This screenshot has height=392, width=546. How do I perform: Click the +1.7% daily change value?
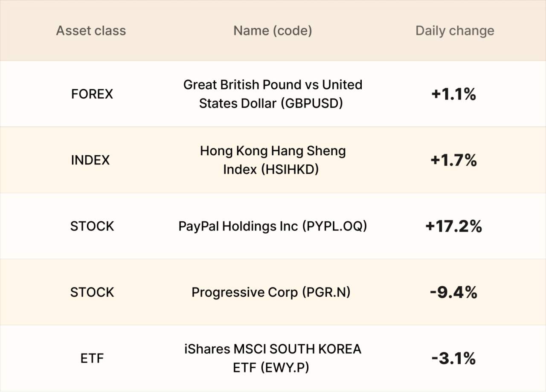453,160
